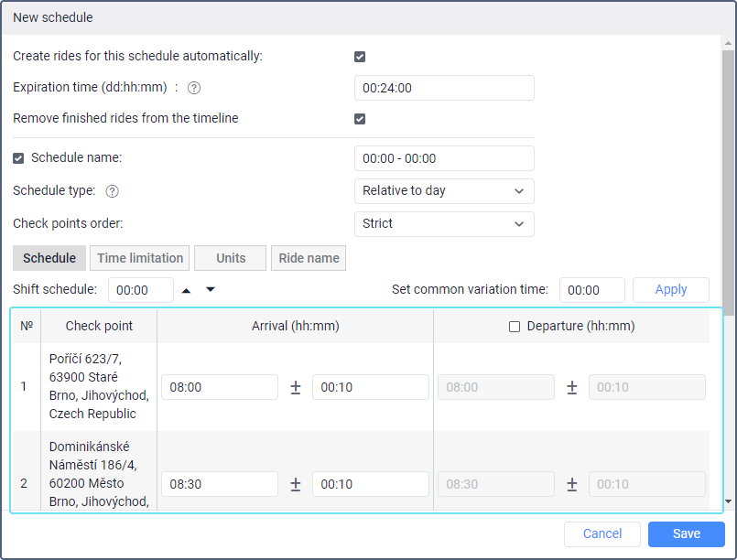This screenshot has height=560, width=737.
Task: Open the Schedule type dropdown
Action: (444, 191)
